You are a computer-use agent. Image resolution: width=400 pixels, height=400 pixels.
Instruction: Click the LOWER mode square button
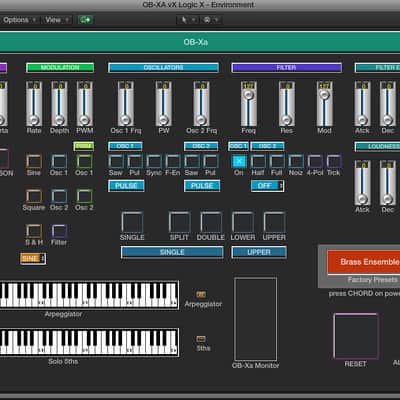(243, 222)
